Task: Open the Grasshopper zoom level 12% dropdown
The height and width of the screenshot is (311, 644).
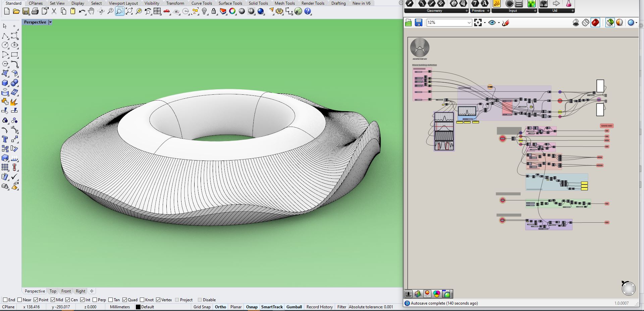Action: [469, 23]
